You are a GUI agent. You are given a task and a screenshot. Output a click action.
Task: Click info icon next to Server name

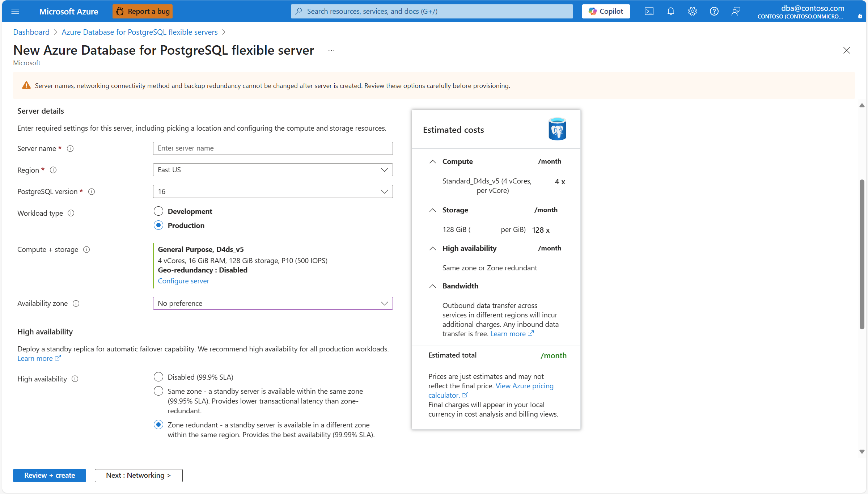71,148
